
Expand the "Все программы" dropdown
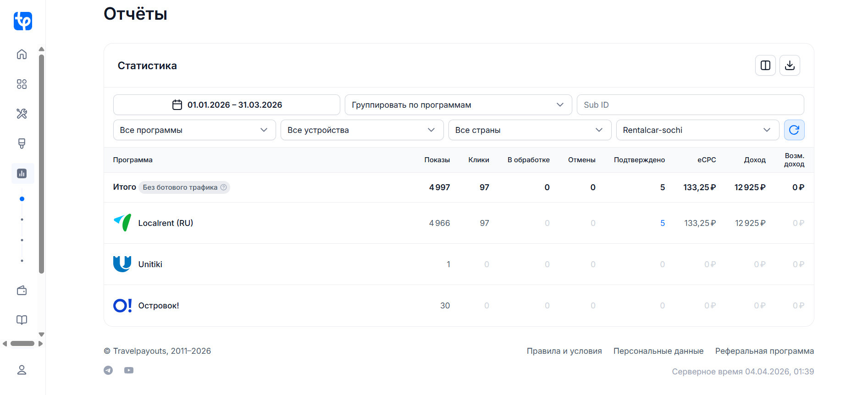coord(194,130)
